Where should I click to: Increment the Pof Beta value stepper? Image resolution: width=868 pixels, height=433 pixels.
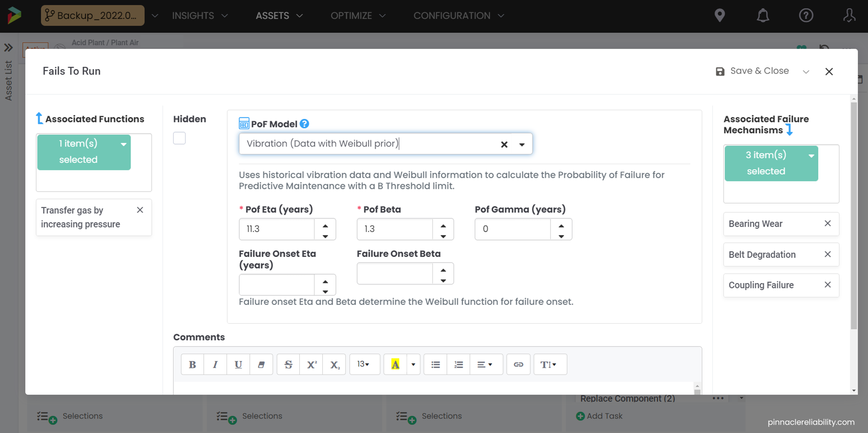(x=443, y=225)
